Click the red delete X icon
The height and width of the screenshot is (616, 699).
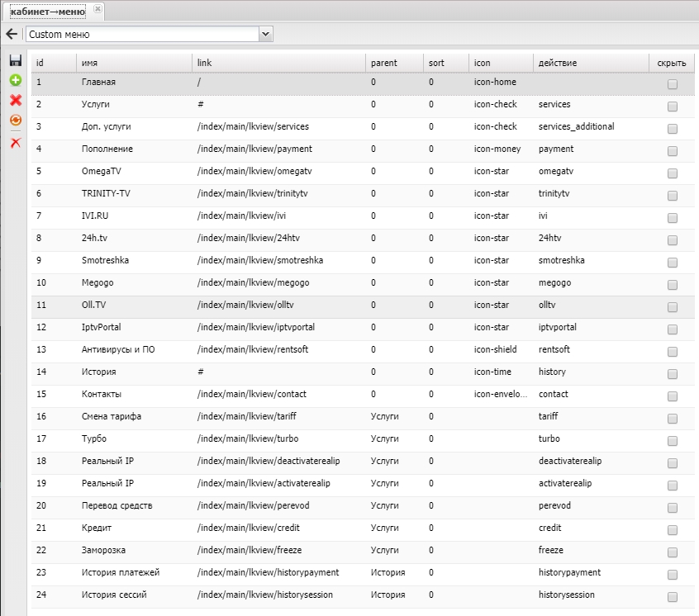coord(15,100)
